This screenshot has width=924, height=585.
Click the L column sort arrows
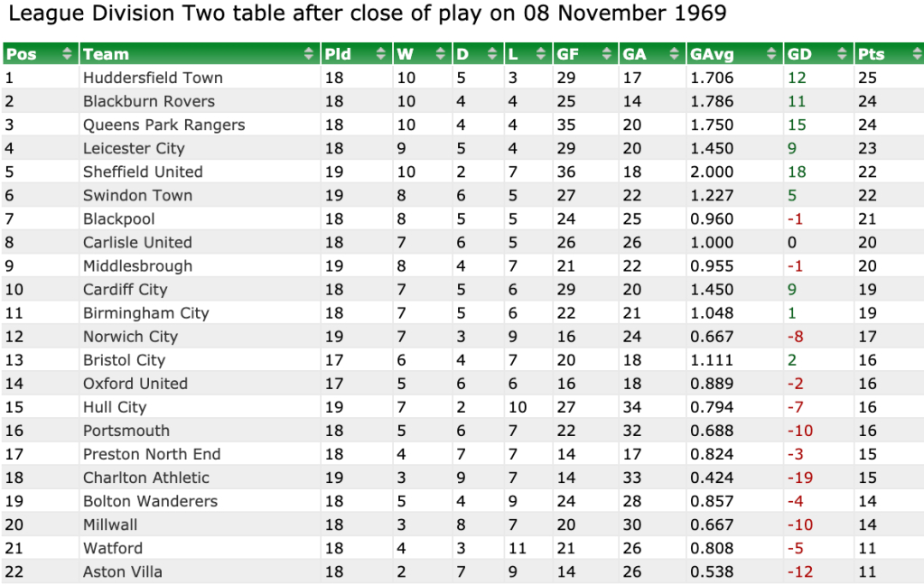pos(541,53)
